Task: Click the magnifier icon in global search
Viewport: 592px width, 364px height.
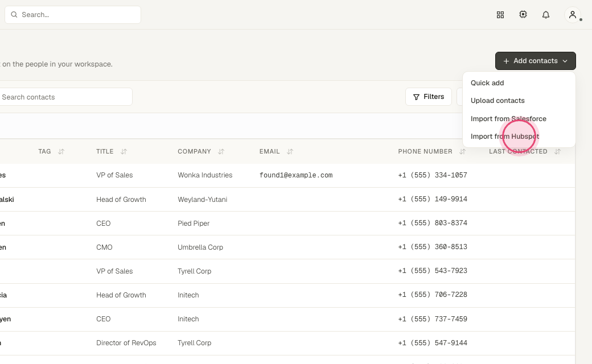Action: [x=14, y=14]
